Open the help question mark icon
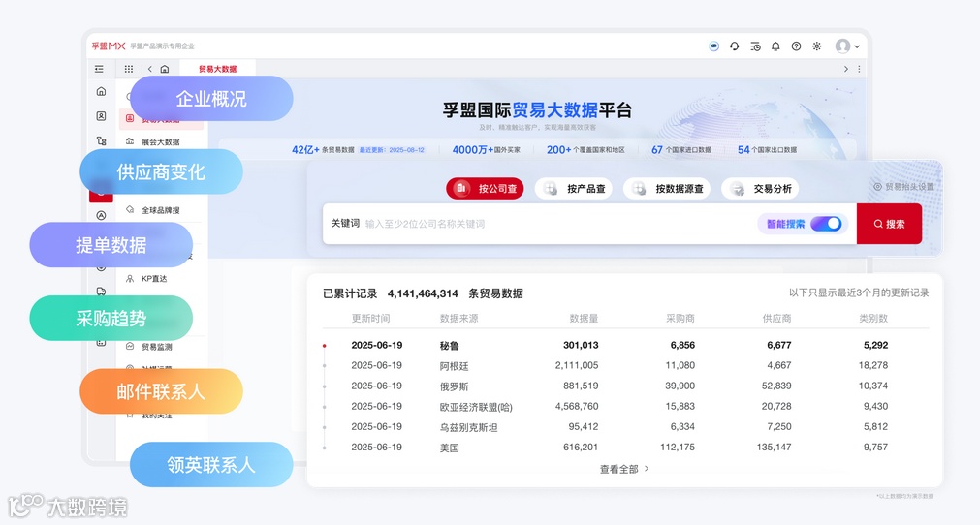The image size is (980, 525). [796, 46]
